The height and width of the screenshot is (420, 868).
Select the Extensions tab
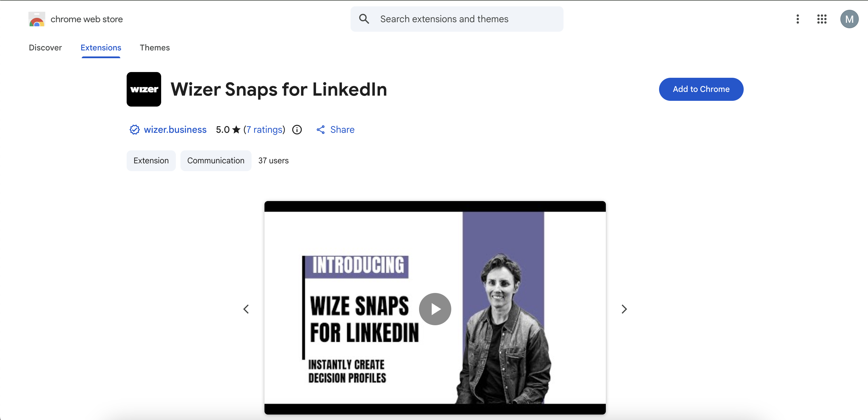tap(101, 48)
